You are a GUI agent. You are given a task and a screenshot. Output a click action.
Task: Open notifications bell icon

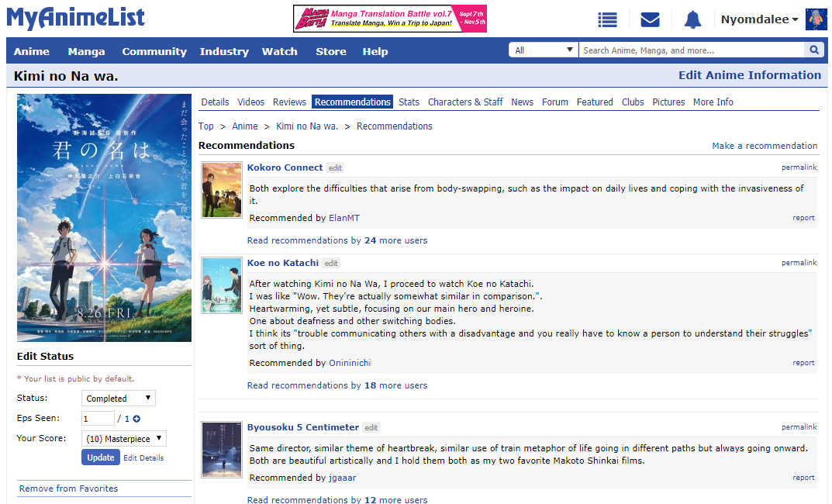[692, 20]
